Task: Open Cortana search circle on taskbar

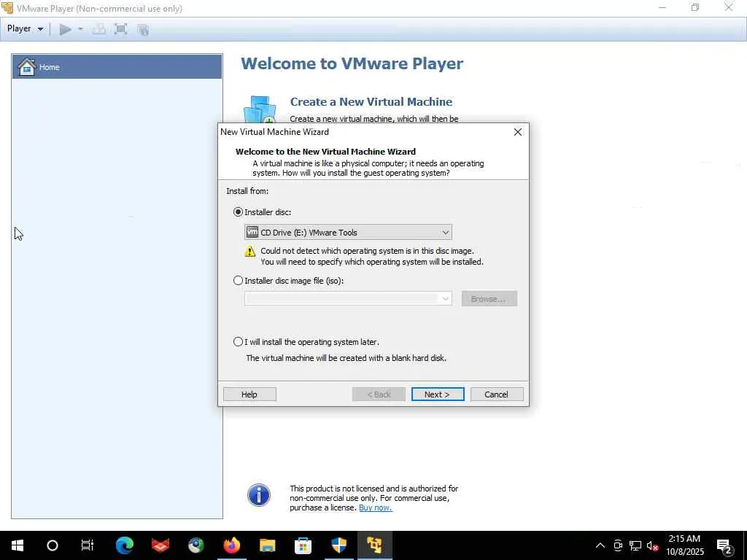Action: pos(52,545)
